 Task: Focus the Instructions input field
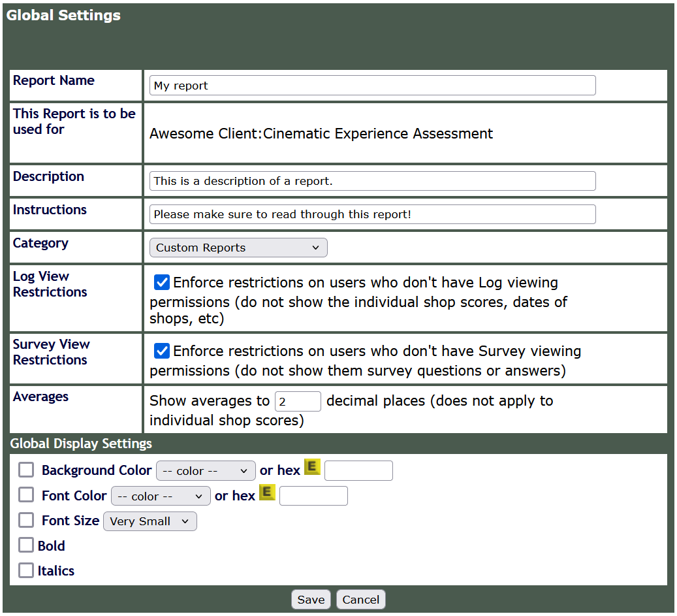373,214
